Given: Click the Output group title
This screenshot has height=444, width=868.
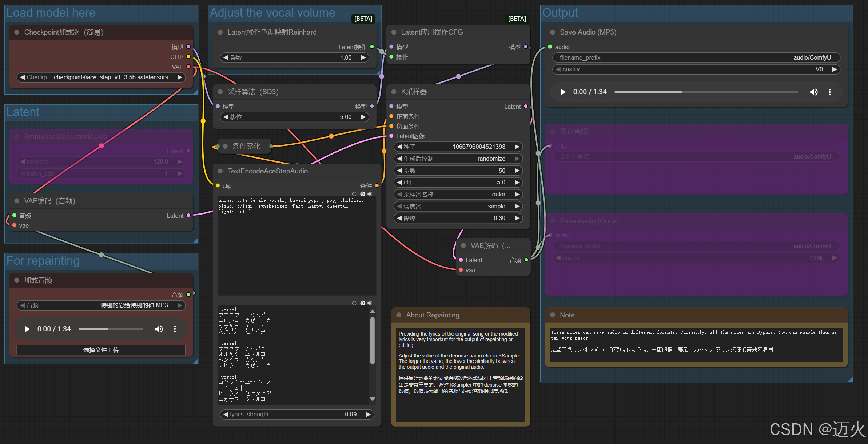Looking at the screenshot, I should point(560,13).
